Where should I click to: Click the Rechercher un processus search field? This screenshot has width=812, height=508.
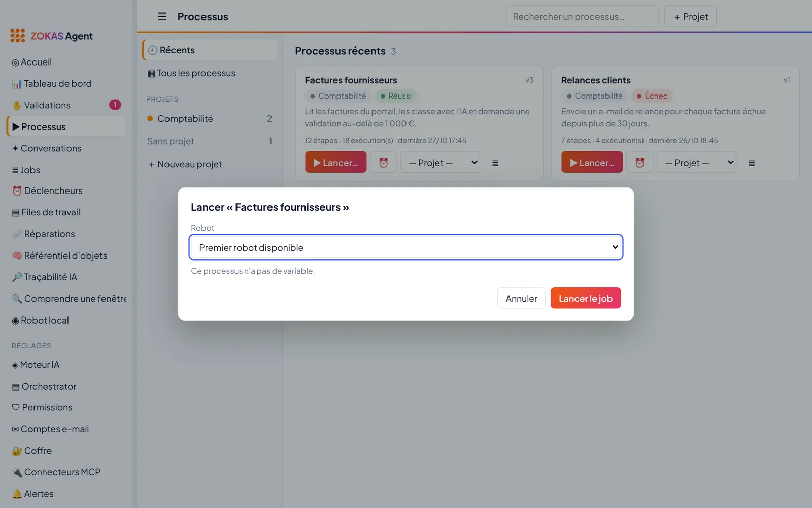click(583, 17)
